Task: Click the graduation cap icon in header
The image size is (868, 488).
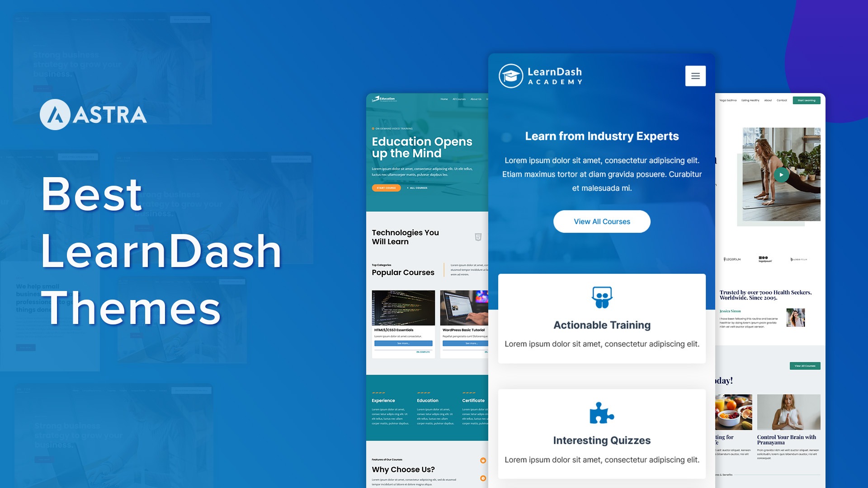Action: tap(510, 75)
